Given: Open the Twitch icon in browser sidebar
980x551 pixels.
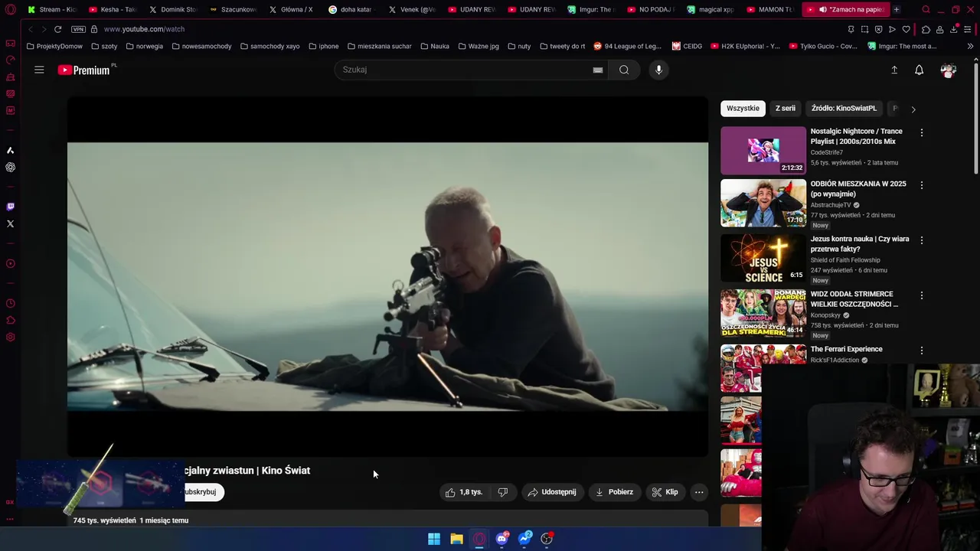Looking at the screenshot, I should pyautogui.click(x=10, y=207).
